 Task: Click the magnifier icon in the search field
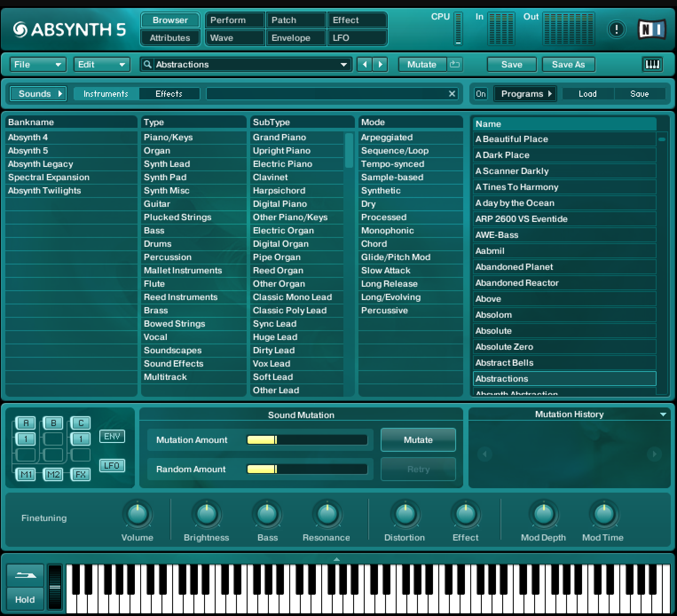click(x=147, y=64)
